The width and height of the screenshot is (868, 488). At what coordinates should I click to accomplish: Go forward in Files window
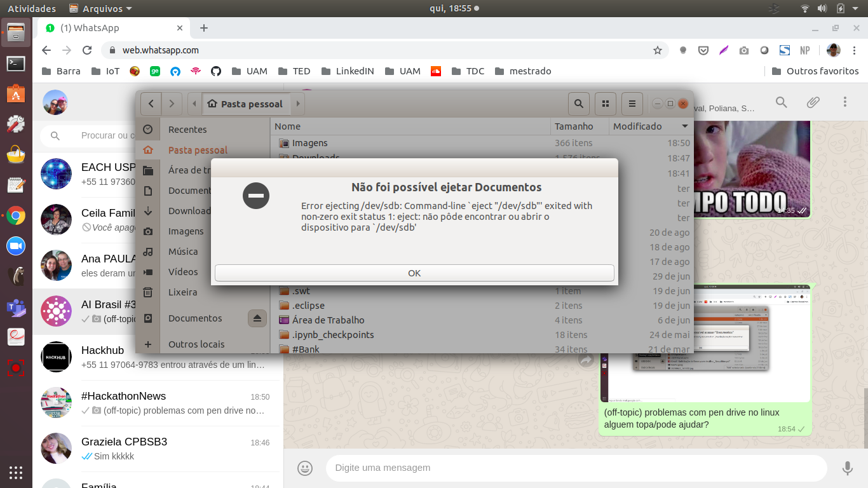[x=172, y=104]
